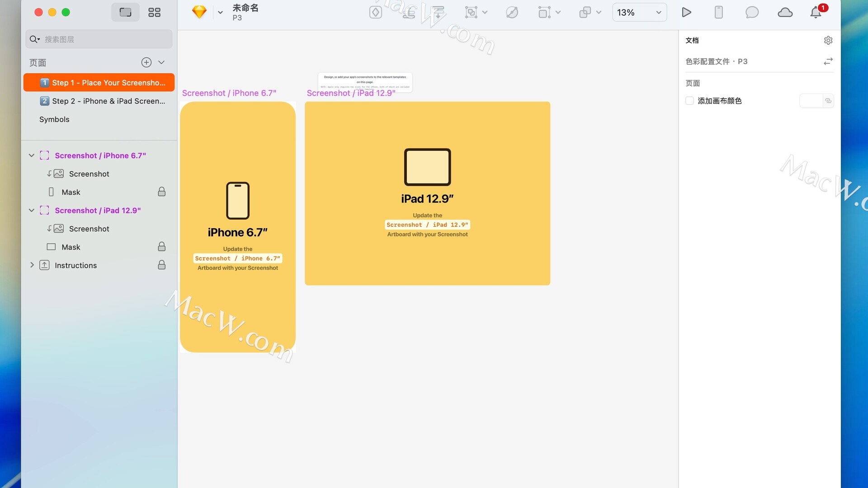Click the canvas label Screenshot / iPad 12.9"
The image size is (868, 488).
click(x=351, y=93)
